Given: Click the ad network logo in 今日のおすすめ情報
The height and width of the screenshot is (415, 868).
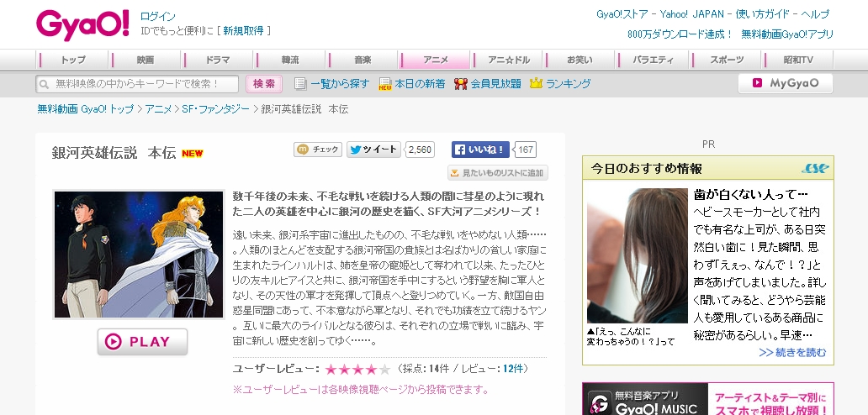Looking at the screenshot, I should [x=815, y=169].
